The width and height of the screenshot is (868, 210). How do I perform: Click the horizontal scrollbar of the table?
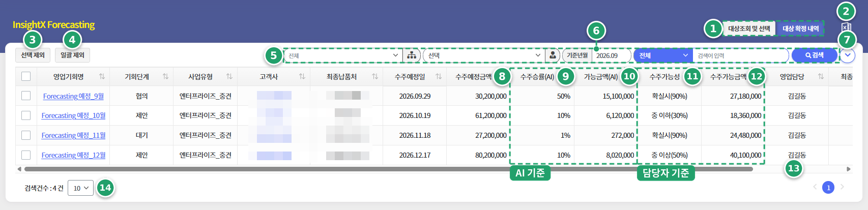(x=388, y=169)
